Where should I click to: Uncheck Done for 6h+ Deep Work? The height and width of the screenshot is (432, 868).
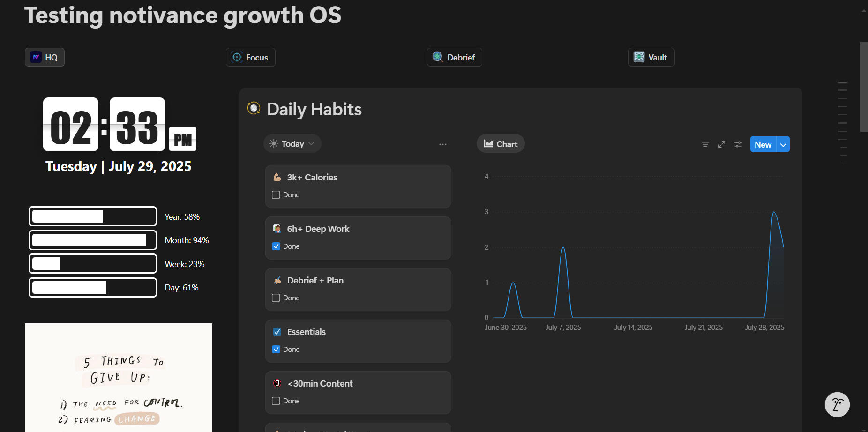[276, 246]
